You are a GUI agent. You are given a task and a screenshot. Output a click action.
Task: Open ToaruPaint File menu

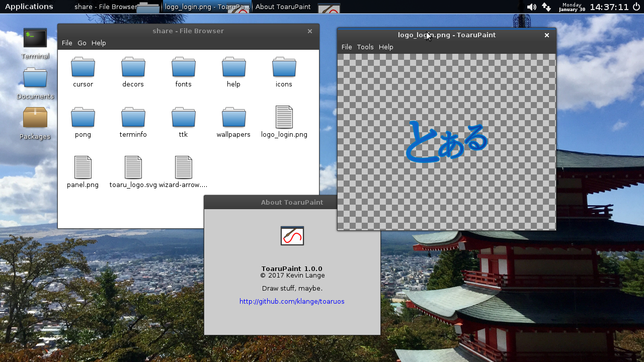[347, 47]
